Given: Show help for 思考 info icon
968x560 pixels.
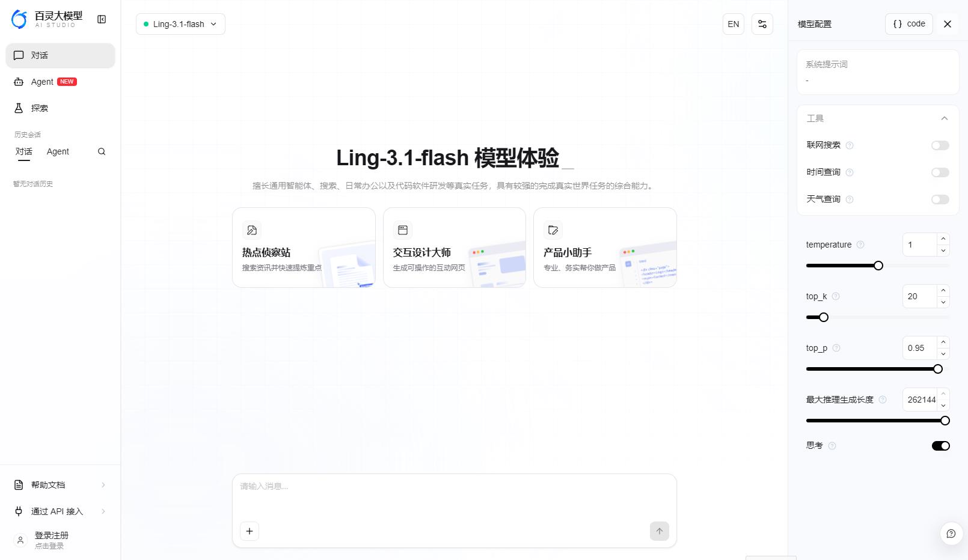Looking at the screenshot, I should [832, 446].
